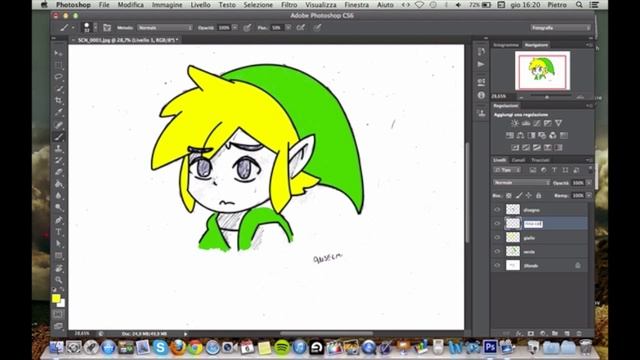Image resolution: width=640 pixels, height=360 pixels.
Task: Toggle lock position
Action: pos(529,196)
